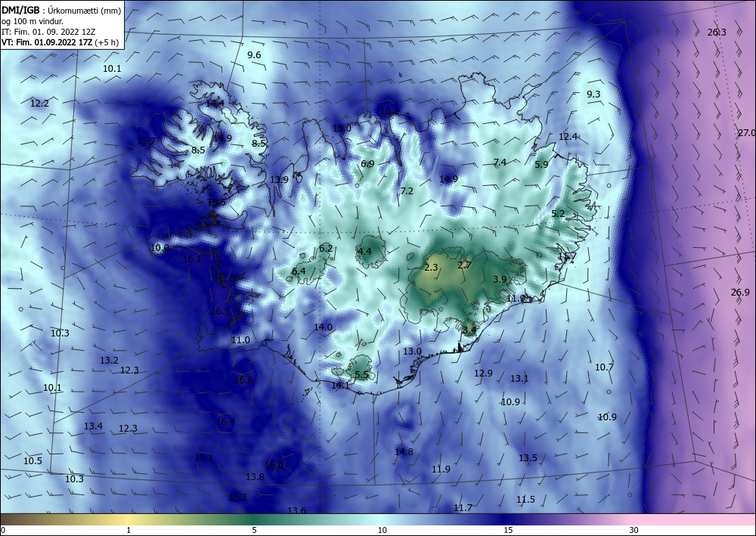This screenshot has height=536, width=756.
Task: Click the value 15.7 on the map
Action: click(146, 141)
